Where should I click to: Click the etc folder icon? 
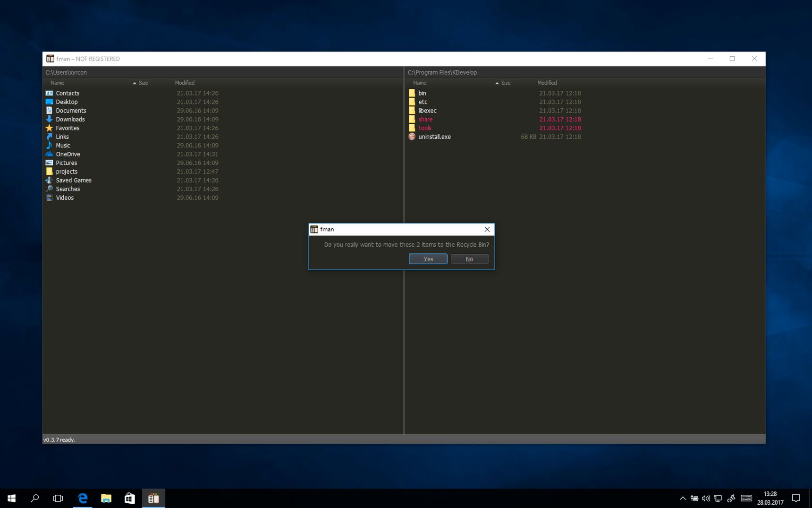coord(412,102)
